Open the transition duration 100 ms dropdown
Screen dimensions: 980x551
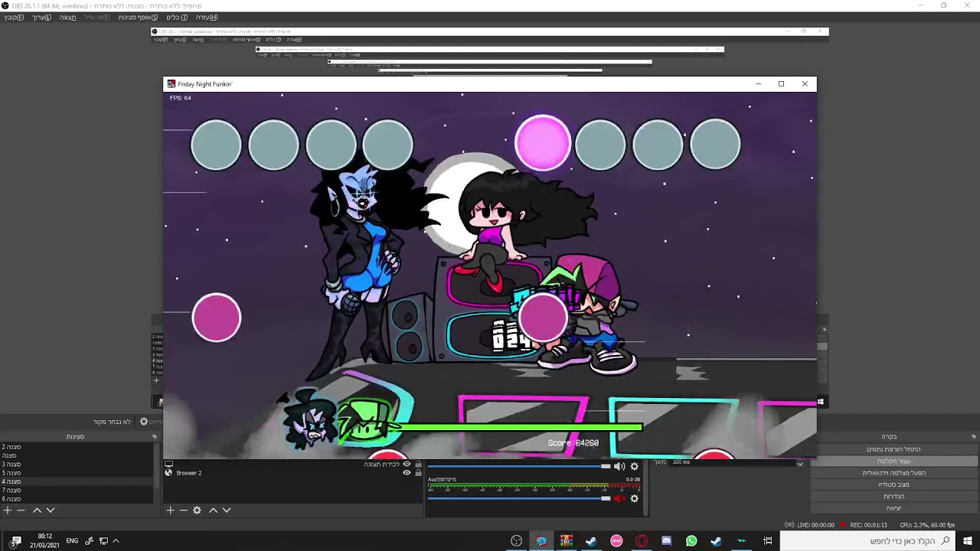click(x=800, y=463)
